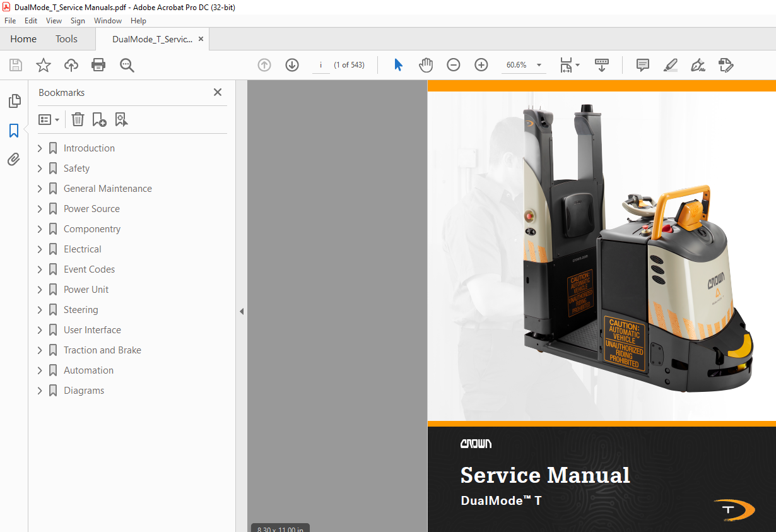This screenshot has width=776, height=532.
Task: Expand the User Interface bookmark
Action: (x=40, y=330)
